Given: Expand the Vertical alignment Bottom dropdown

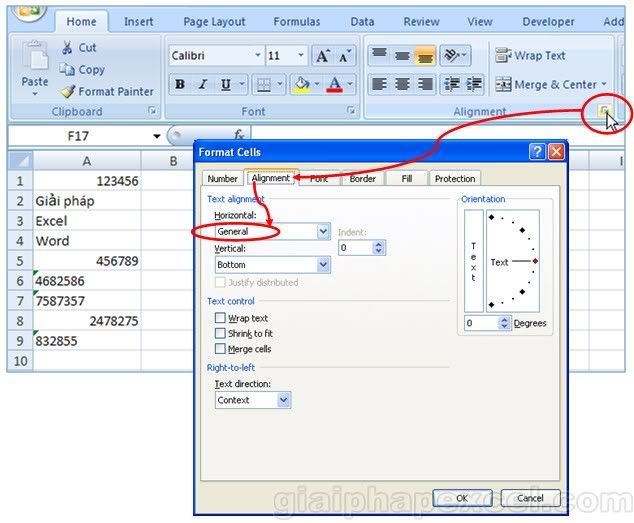Looking at the screenshot, I should pyautogui.click(x=323, y=265).
